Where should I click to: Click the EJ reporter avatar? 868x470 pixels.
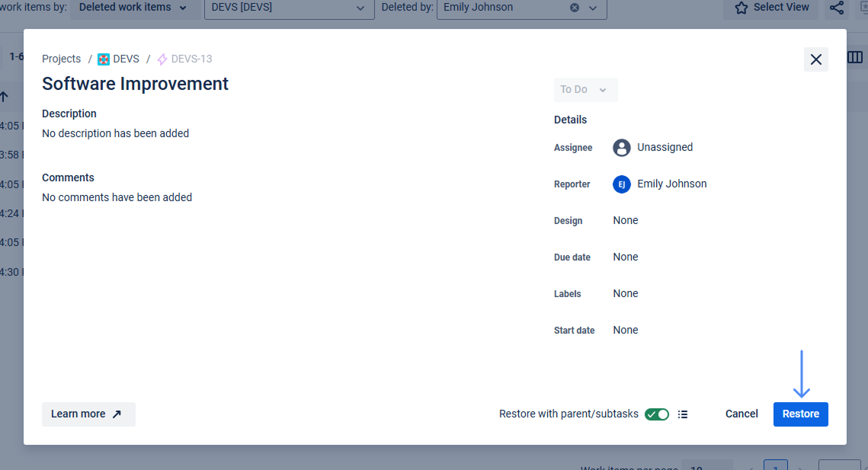(622, 184)
